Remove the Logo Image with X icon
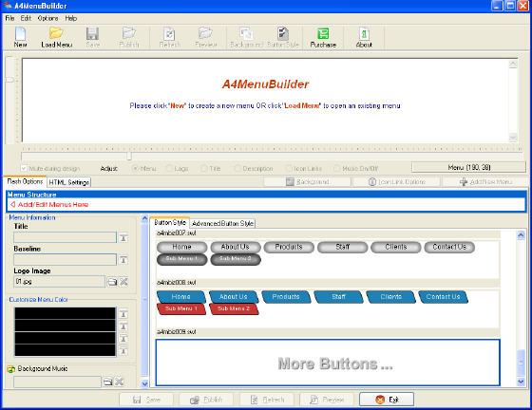 point(123,282)
